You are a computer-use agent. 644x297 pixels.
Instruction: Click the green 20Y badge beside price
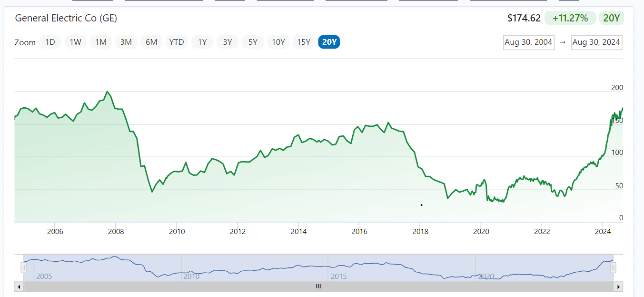pyautogui.click(x=611, y=18)
